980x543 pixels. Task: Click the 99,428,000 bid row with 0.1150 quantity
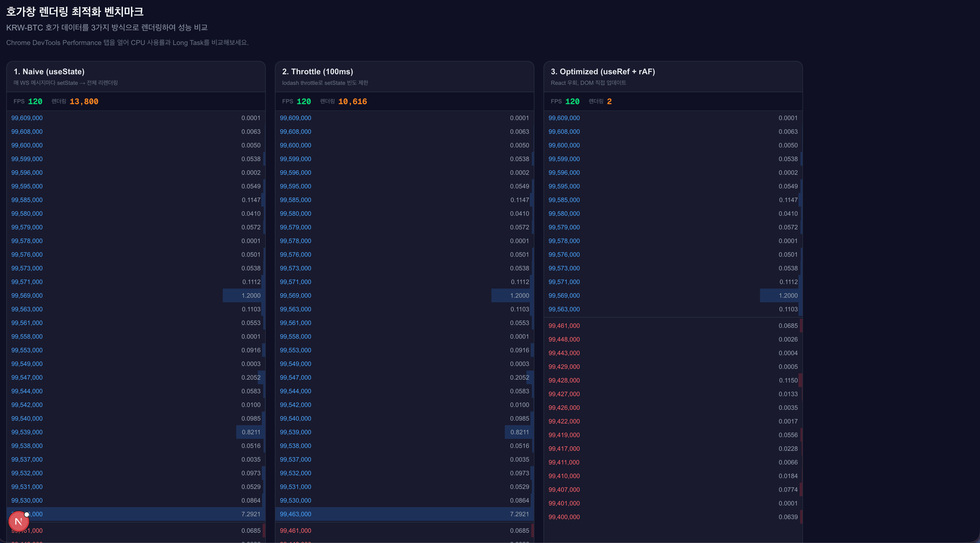[x=564, y=380]
